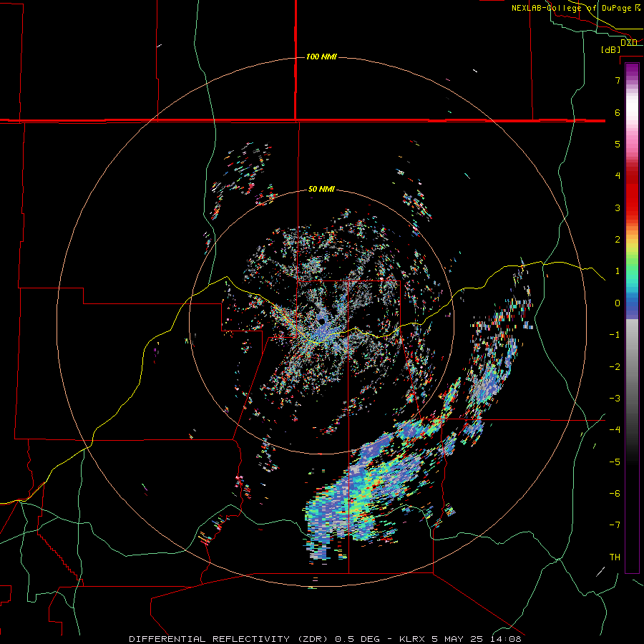Click the 5 MAY 25 date text
This screenshot has width=644, height=644.
(x=459, y=639)
